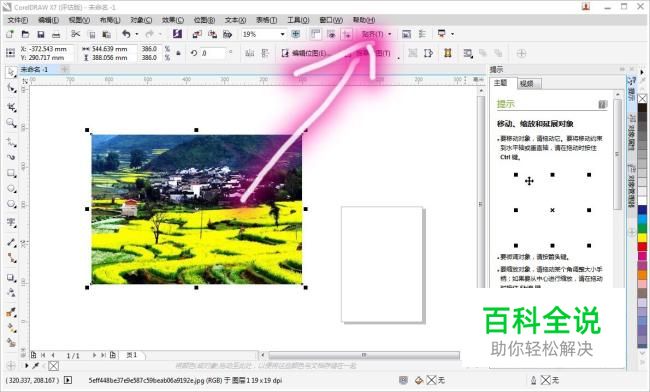Select the Freehand drawing tool
Screen dimensions: 650x392
coord(11,143)
